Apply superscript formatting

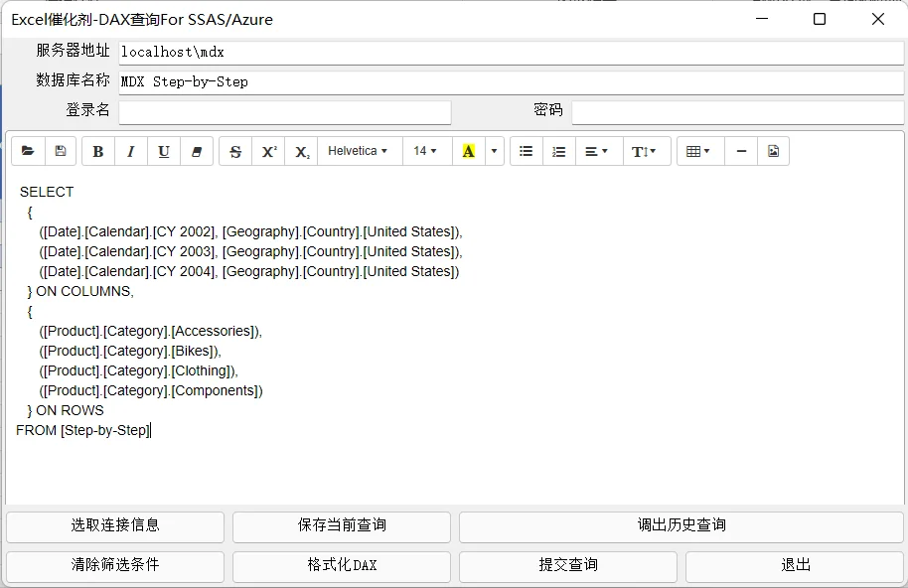click(268, 151)
